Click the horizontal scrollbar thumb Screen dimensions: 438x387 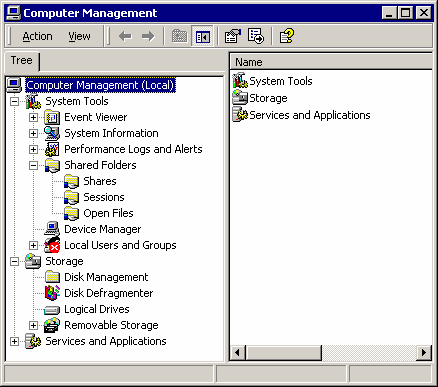click(x=284, y=352)
